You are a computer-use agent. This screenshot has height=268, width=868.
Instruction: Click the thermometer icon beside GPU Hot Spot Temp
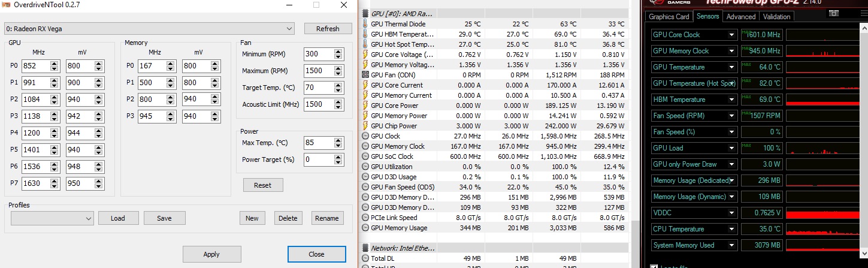click(x=366, y=44)
